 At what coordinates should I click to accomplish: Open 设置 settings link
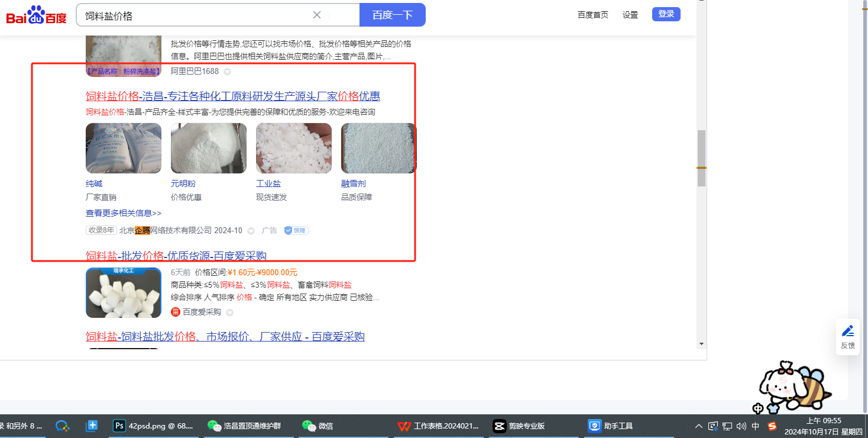coord(630,15)
